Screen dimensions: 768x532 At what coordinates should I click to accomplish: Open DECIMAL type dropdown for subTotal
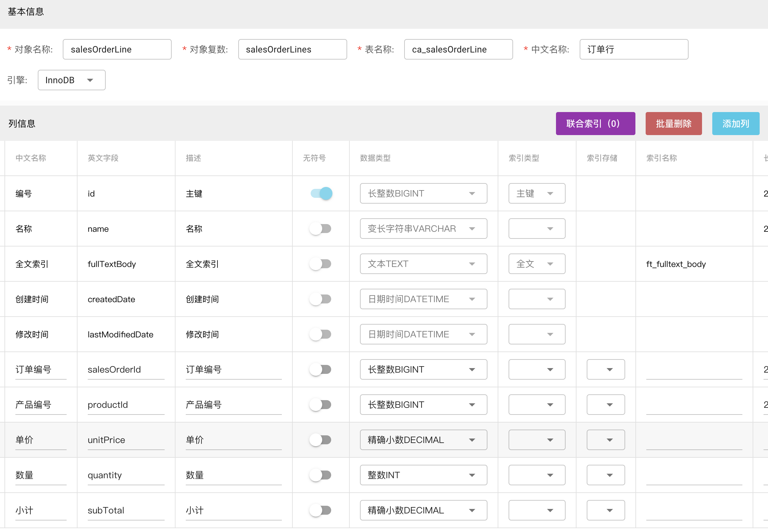coord(423,510)
